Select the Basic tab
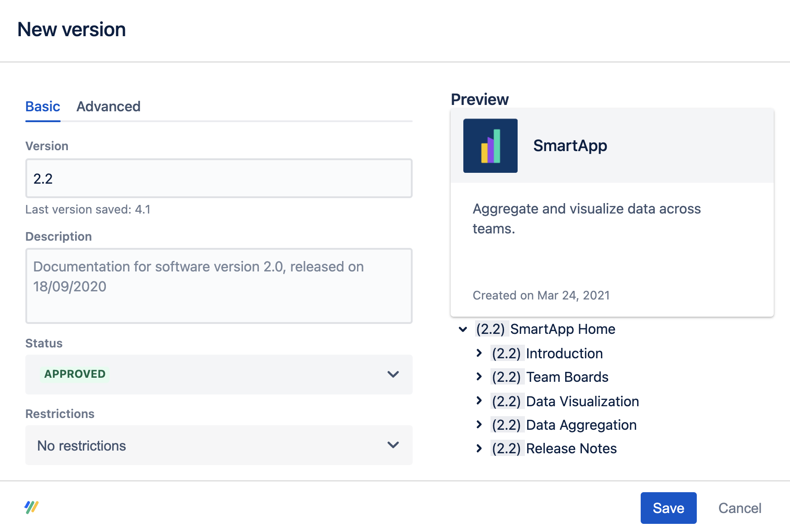This screenshot has height=532, width=790. [43, 107]
